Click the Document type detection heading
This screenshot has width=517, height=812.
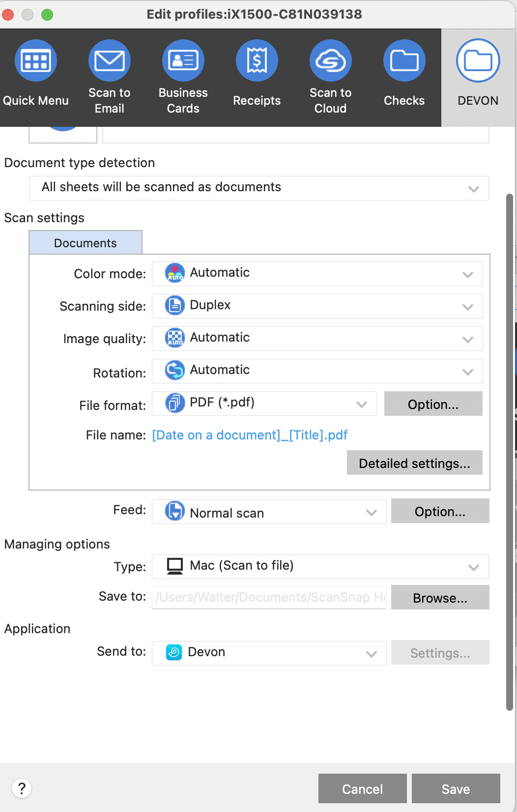pyautogui.click(x=80, y=163)
